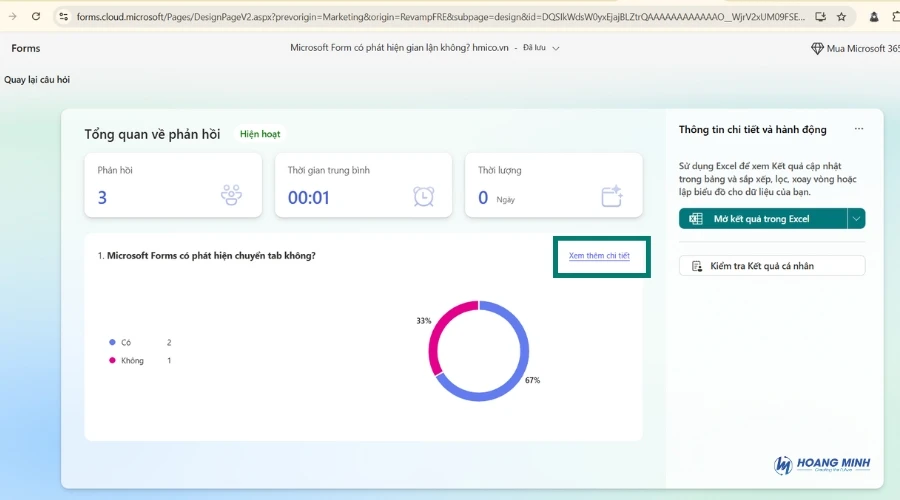Click the install app icon in address bar
900x500 pixels.
820,17
